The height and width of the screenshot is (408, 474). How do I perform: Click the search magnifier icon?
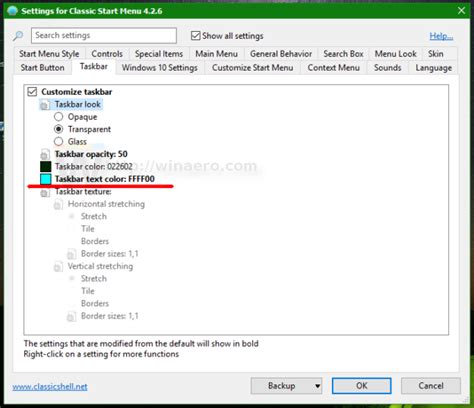click(18, 36)
